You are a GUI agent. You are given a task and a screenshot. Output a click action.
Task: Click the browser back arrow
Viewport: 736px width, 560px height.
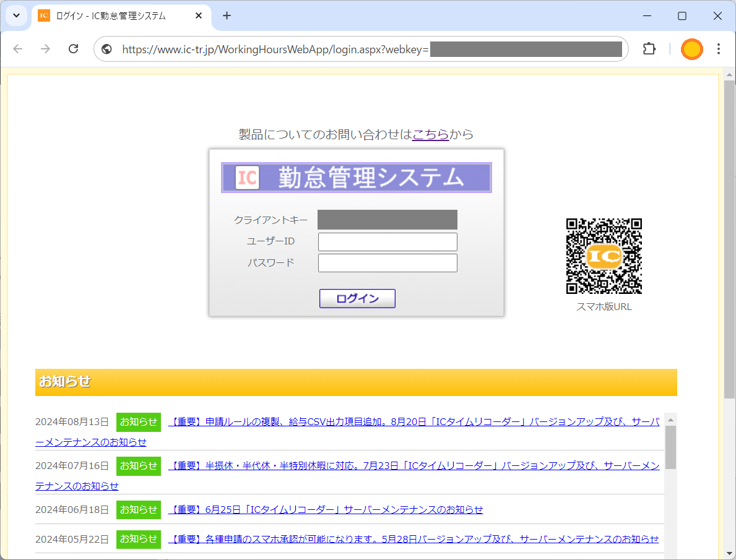tap(18, 49)
